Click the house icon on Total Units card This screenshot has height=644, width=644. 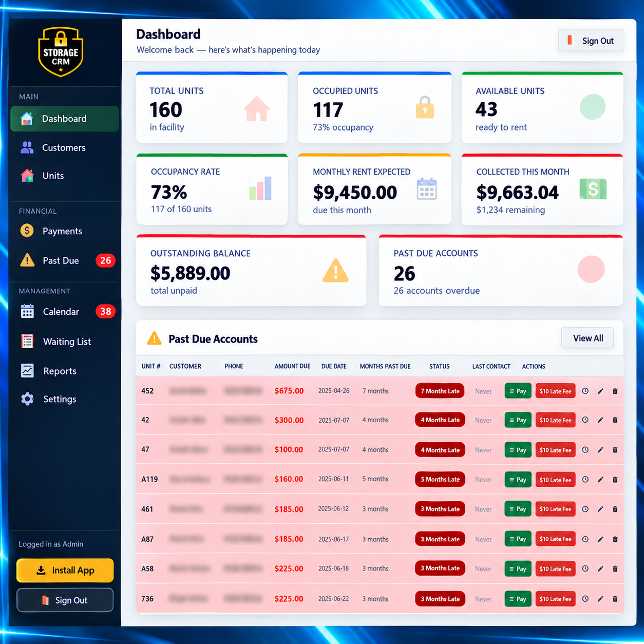pos(257,109)
